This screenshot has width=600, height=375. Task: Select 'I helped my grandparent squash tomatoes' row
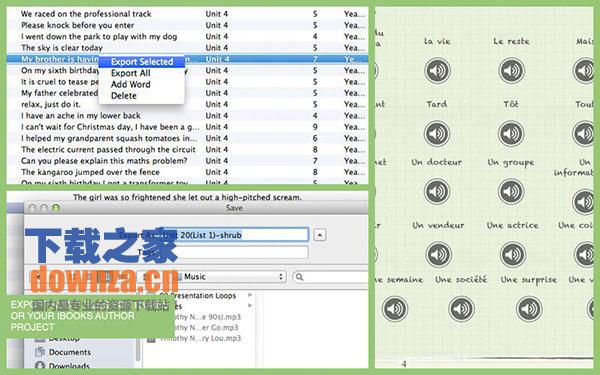[x=188, y=138]
